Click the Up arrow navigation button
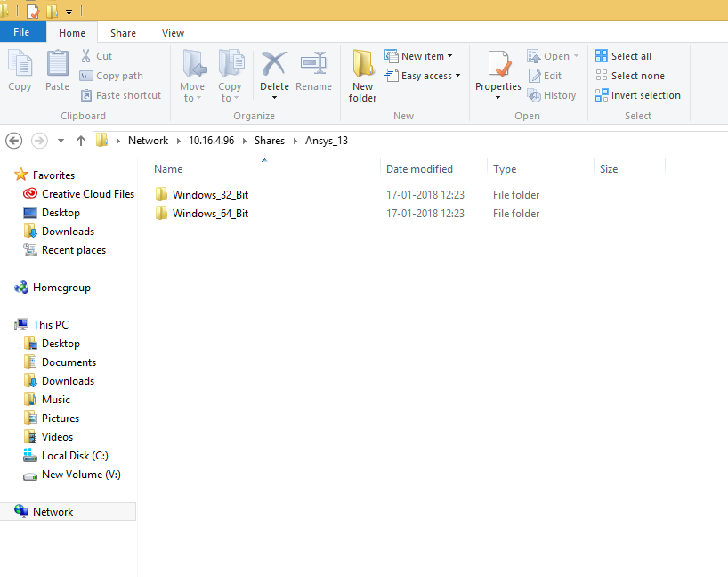 point(81,141)
